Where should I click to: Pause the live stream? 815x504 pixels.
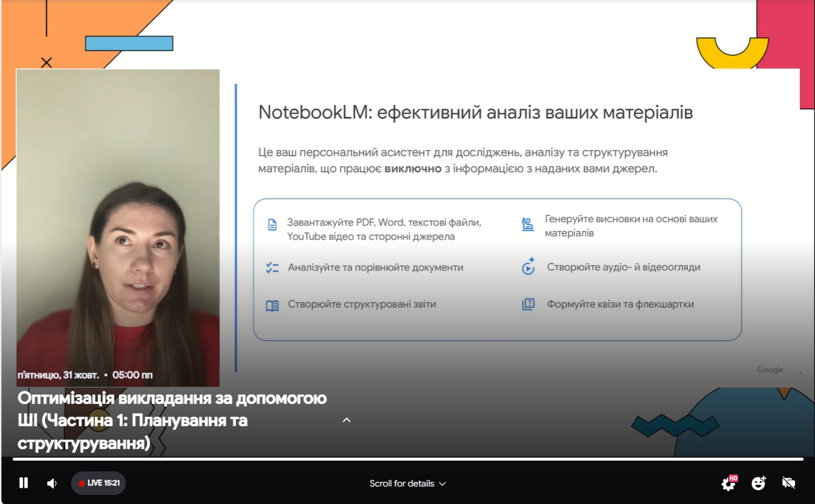click(23, 483)
